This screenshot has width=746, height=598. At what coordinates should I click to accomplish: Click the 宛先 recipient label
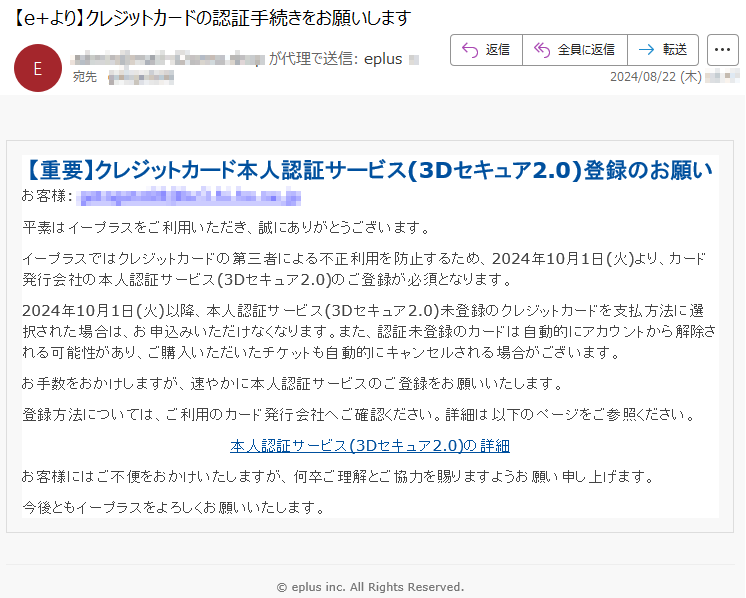pyautogui.click(x=85, y=77)
